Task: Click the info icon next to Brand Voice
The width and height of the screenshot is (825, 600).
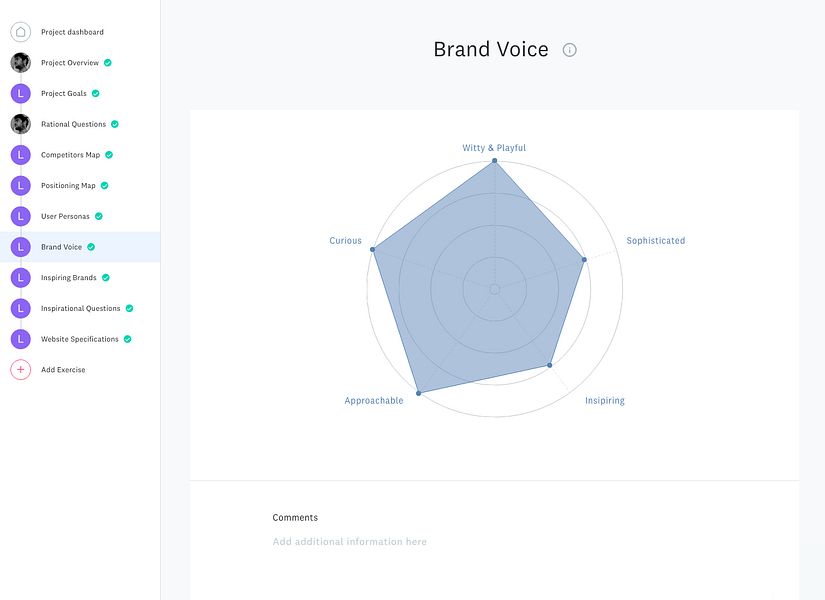Action: click(570, 50)
